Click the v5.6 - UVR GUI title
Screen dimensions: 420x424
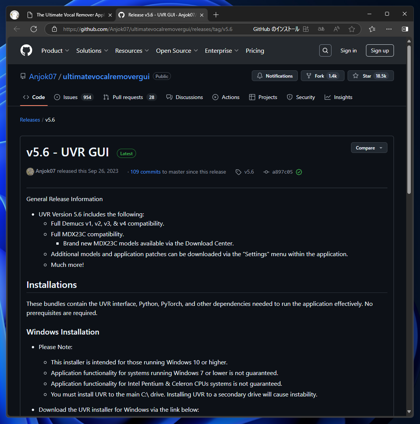[x=68, y=152]
